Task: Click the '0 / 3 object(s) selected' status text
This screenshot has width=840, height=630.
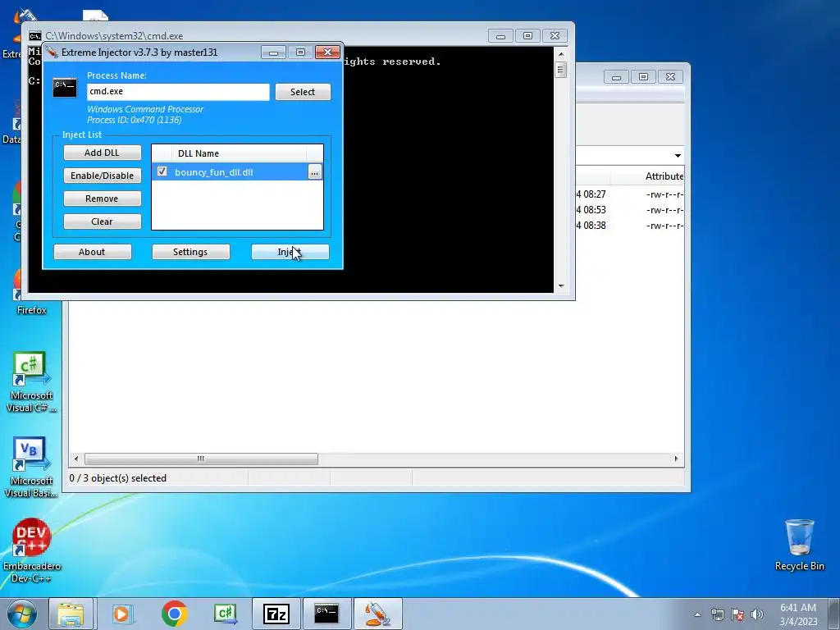Action: (x=118, y=478)
